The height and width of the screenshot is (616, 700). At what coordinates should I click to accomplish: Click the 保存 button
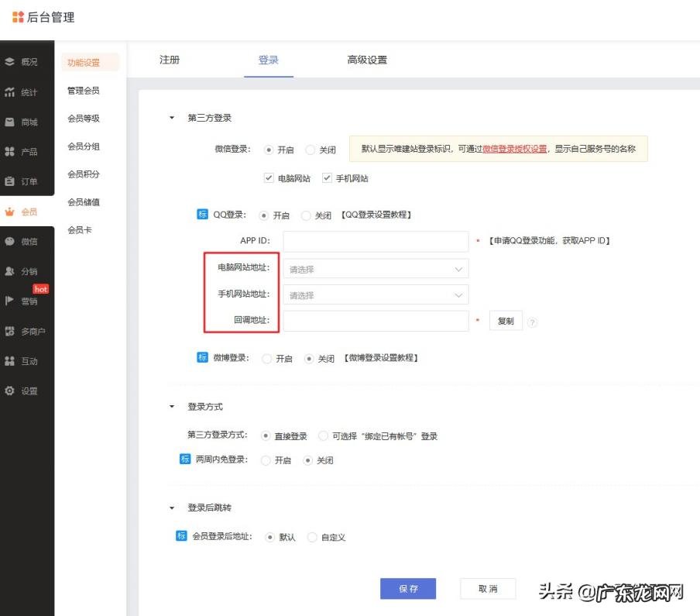408,589
